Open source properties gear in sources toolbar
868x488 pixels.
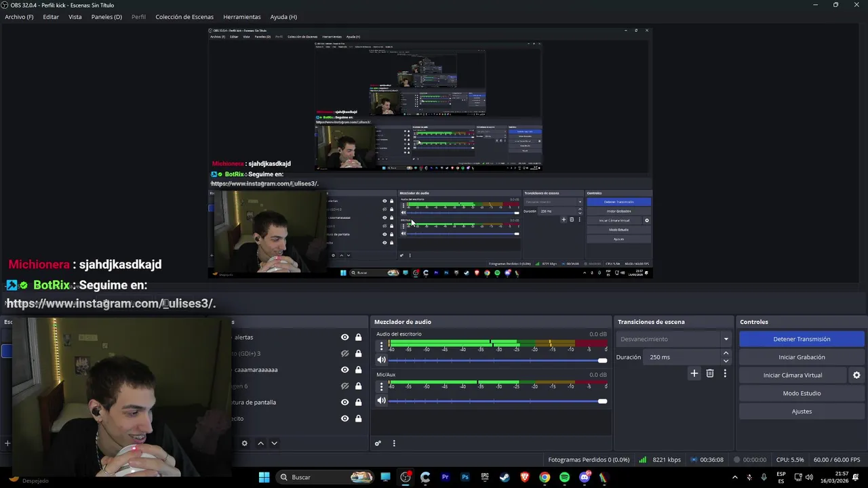(x=245, y=443)
